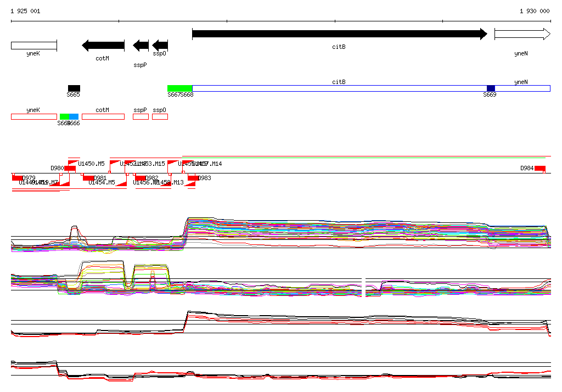Click the red-outlined cotM box
This screenshot has width=562, height=392.
(x=103, y=116)
